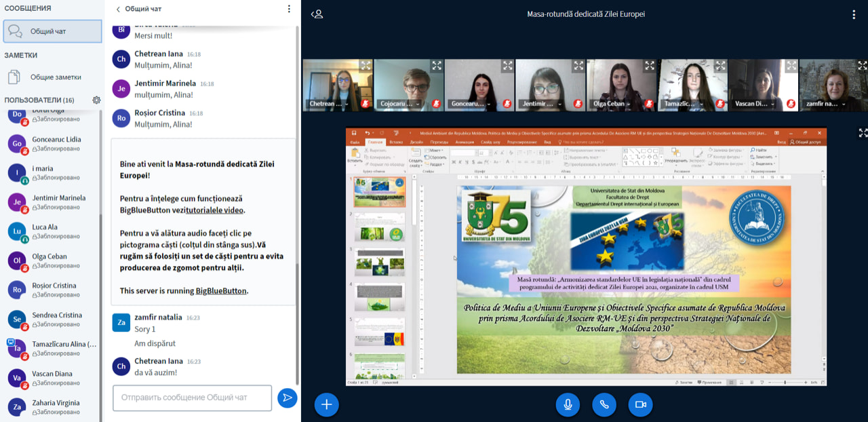Mute the microphone
The height and width of the screenshot is (422, 868).
[x=568, y=404]
